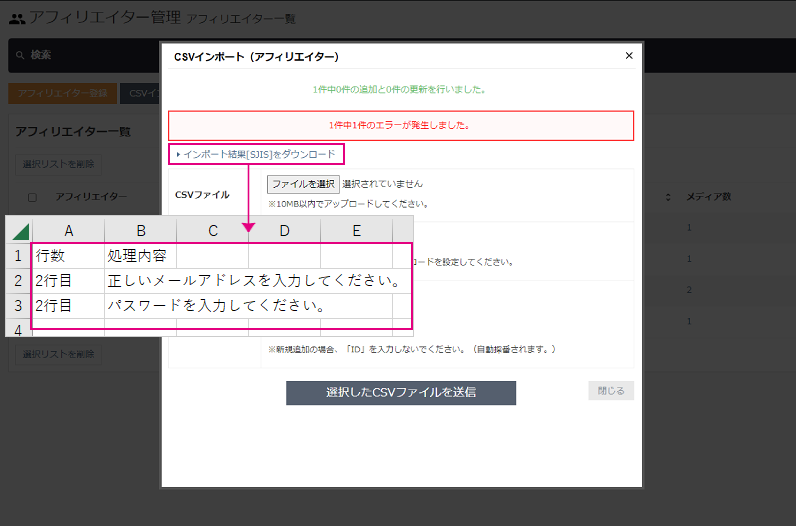Screen dimensions: 796x526
Task: Select all cells via spreadsheet corner triangle
Action: pos(19,231)
